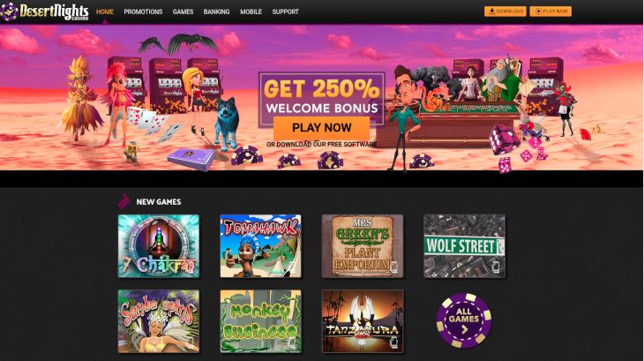Launch the Tomahawk game thumbnail
The image size is (644, 361).
(x=260, y=246)
